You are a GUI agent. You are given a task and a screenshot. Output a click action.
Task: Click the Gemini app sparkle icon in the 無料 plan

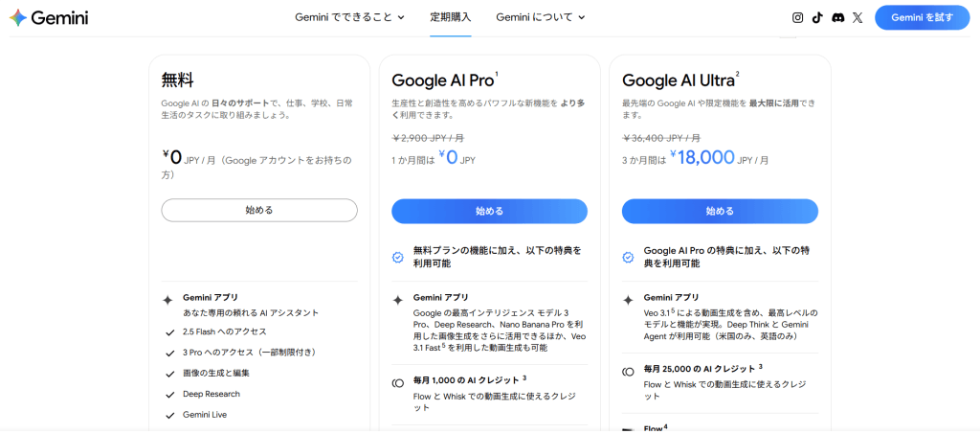click(168, 299)
